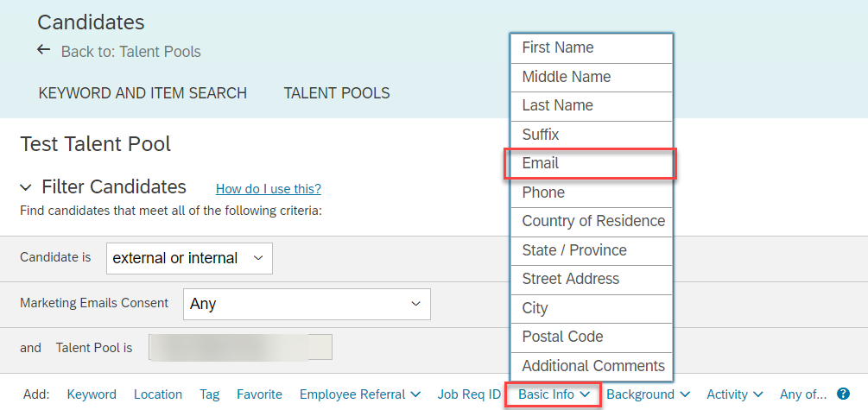Switch to Talent Pools tab
Image resolution: width=868 pixels, height=410 pixels.
pyautogui.click(x=337, y=93)
